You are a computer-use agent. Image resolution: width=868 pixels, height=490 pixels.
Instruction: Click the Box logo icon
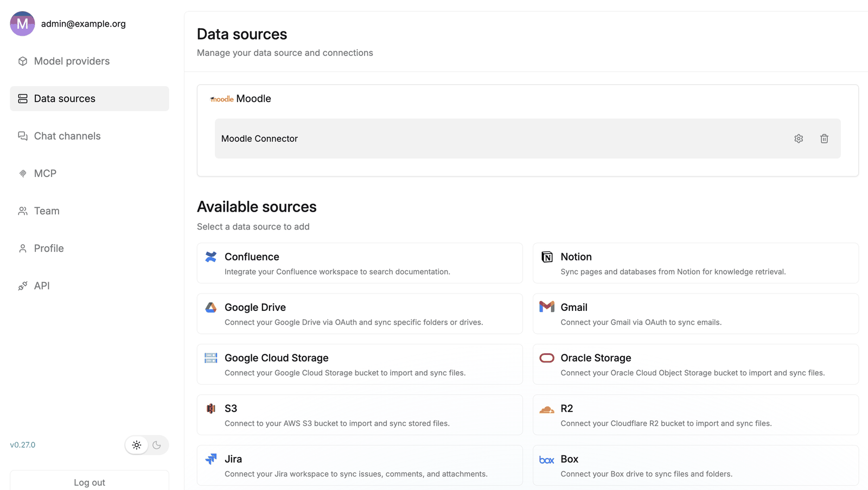click(547, 460)
